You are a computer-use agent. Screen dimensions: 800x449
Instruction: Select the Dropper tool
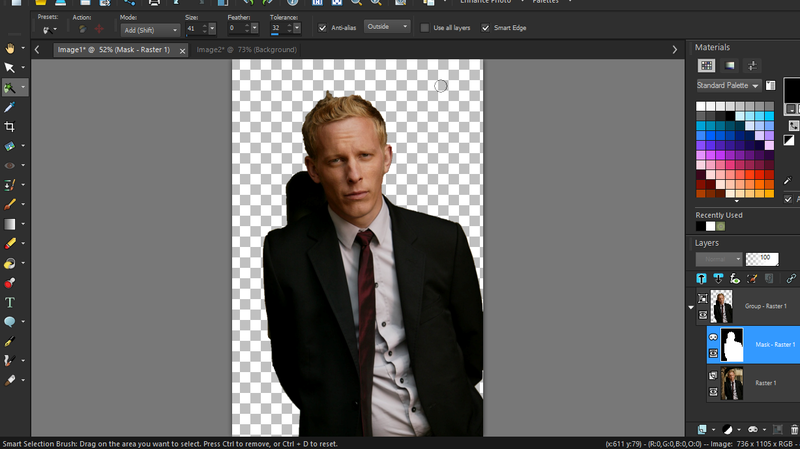pyautogui.click(x=10, y=107)
